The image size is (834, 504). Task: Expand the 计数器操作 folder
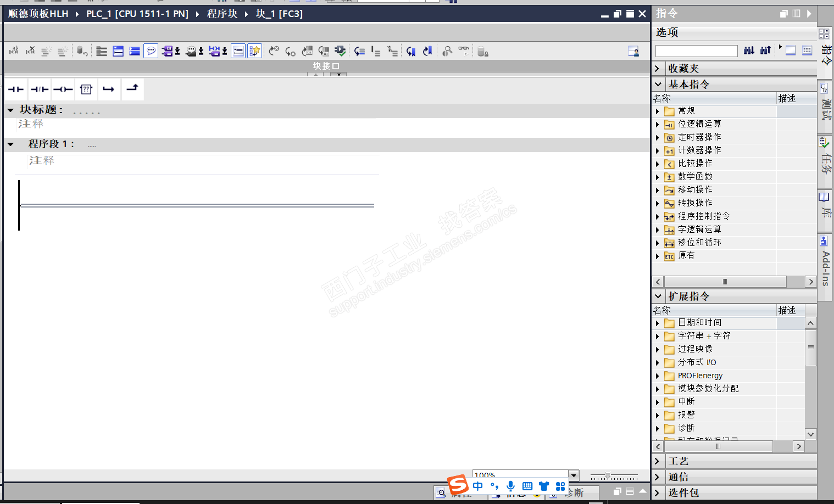point(658,150)
